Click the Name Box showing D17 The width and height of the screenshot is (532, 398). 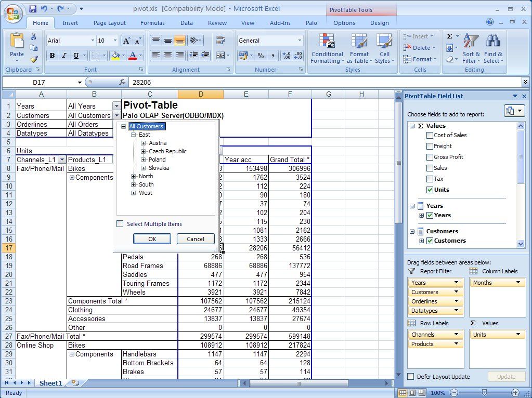click(x=39, y=83)
